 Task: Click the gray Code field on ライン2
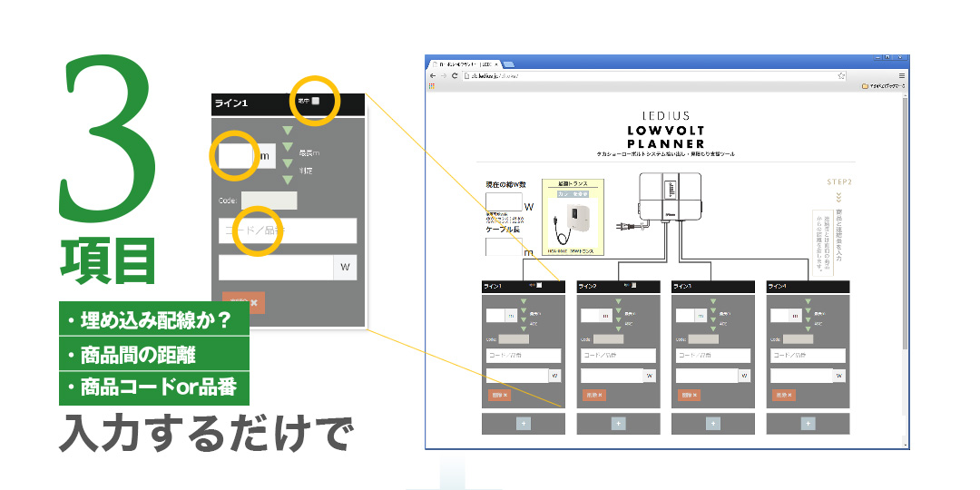(608, 339)
